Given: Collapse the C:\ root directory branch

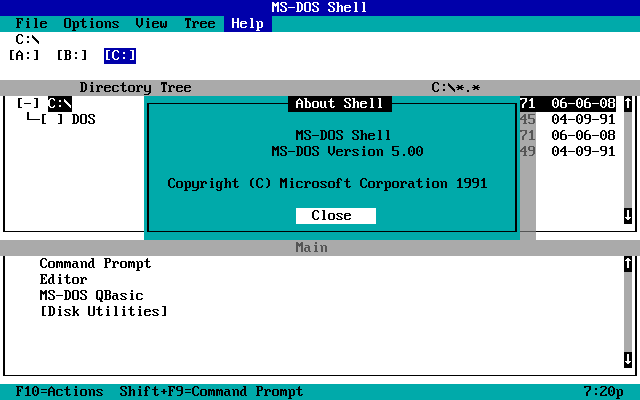Looking at the screenshot, I should pos(28,103).
